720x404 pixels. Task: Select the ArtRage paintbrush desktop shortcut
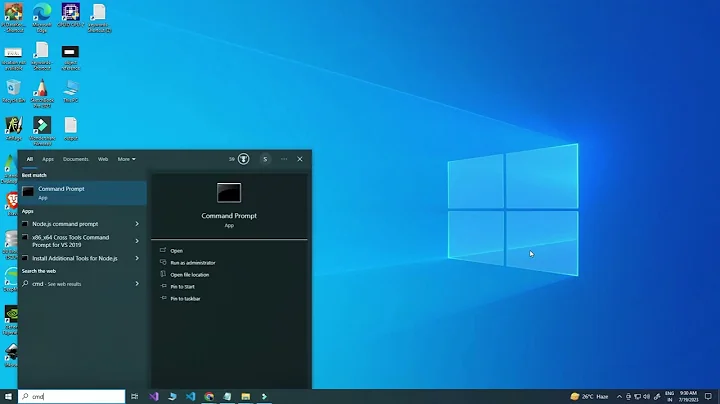pyautogui.click(x=13, y=129)
